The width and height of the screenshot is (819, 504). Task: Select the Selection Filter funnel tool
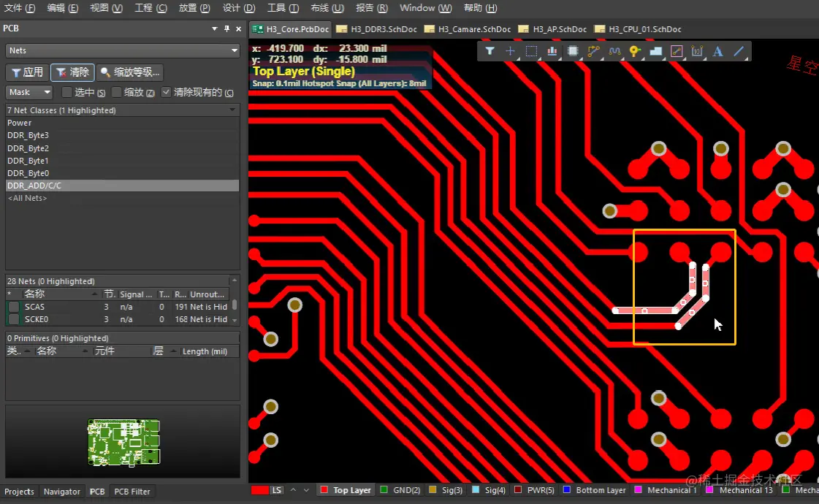pyautogui.click(x=490, y=51)
